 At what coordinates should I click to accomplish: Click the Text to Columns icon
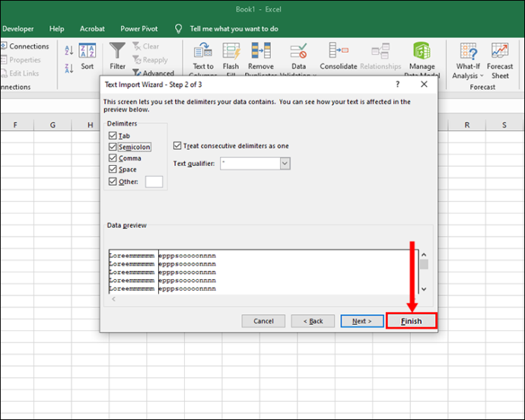click(x=203, y=50)
